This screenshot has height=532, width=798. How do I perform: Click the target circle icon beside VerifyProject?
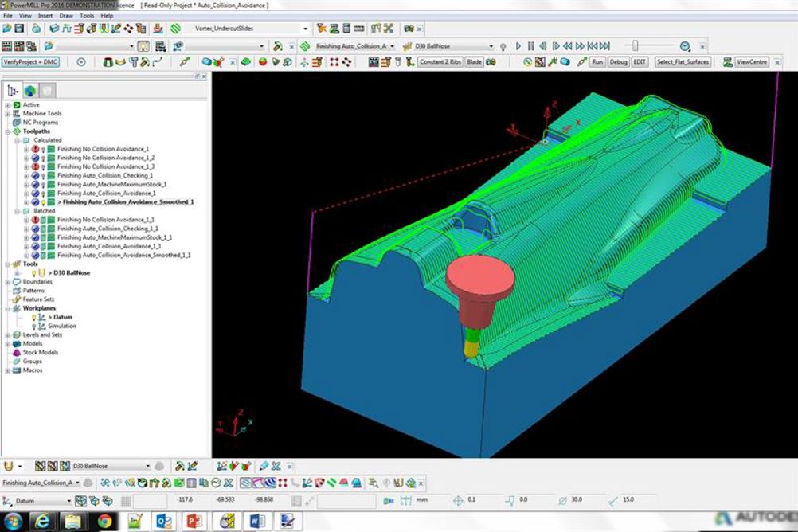(x=81, y=62)
